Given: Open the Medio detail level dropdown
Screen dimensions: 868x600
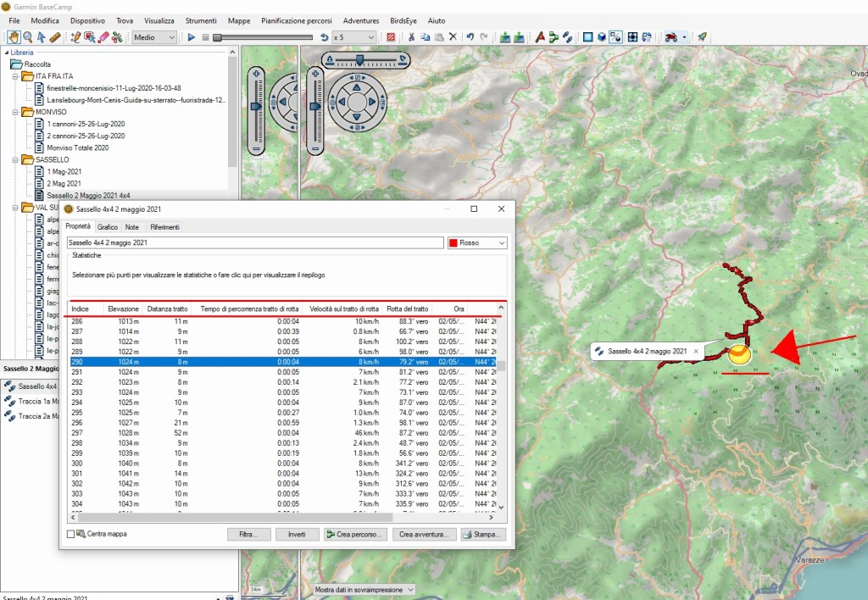Looking at the screenshot, I should 155,37.
